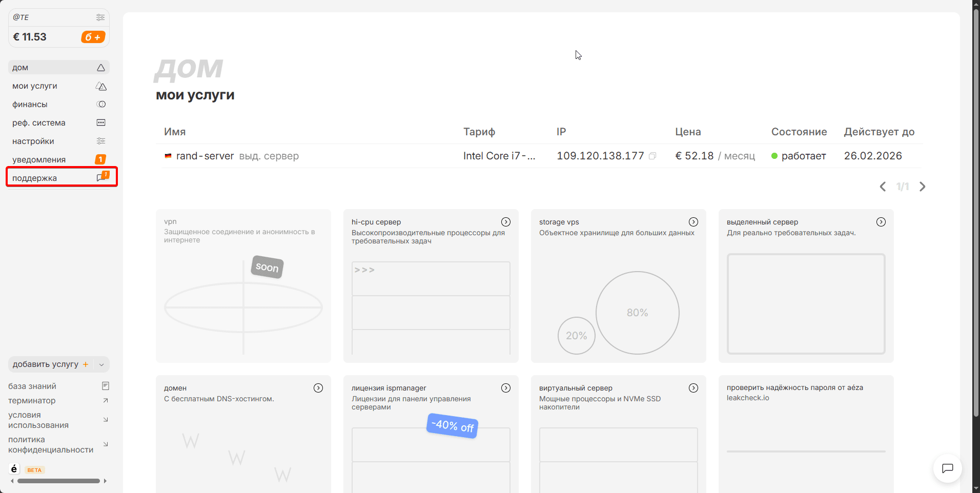Click the account settings sliders icon near @TE
Screen dimensions: 980x493
click(100, 17)
